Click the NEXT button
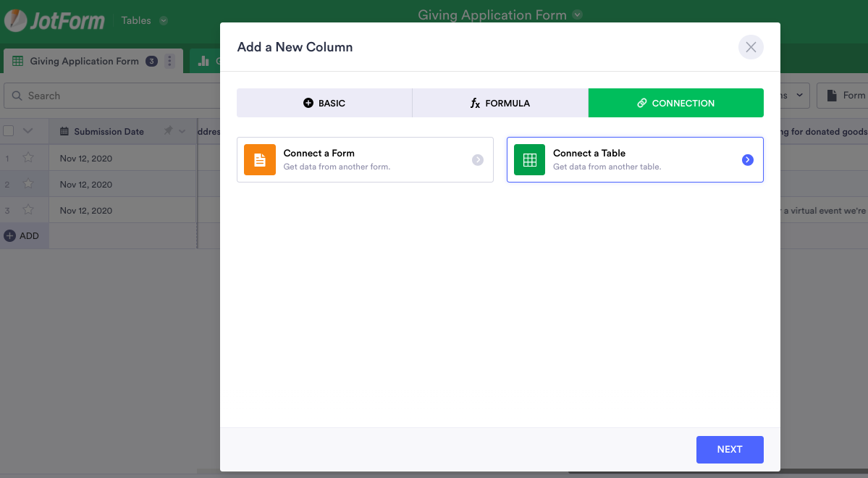 [729, 450]
